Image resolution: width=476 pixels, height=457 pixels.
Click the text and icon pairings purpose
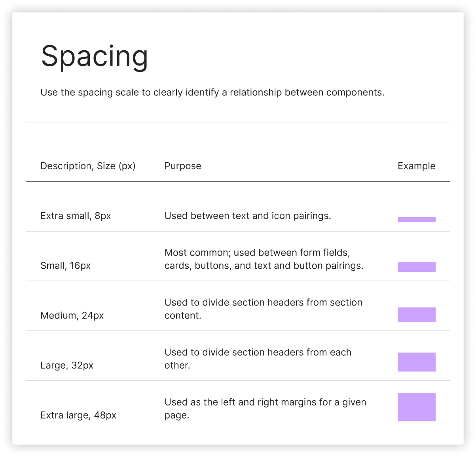tap(248, 216)
